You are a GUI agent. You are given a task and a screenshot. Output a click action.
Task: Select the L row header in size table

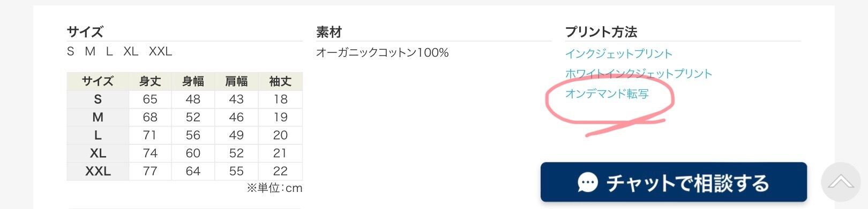pos(98,135)
